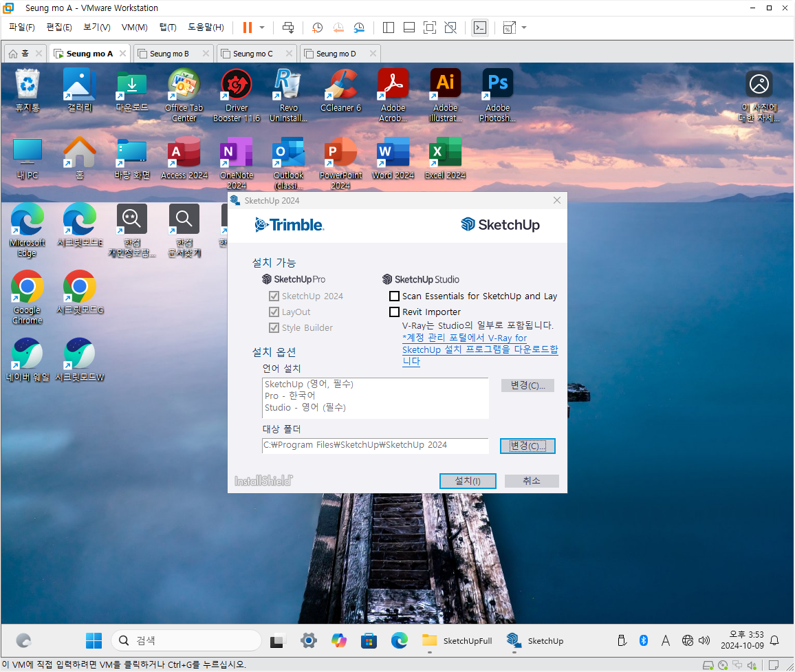Toggle SketchUp 2024 checkbox
The width and height of the screenshot is (795, 672).
coord(274,296)
